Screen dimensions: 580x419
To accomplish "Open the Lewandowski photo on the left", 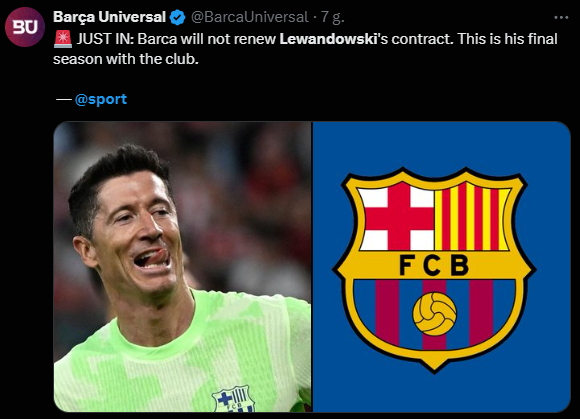I will [182, 267].
